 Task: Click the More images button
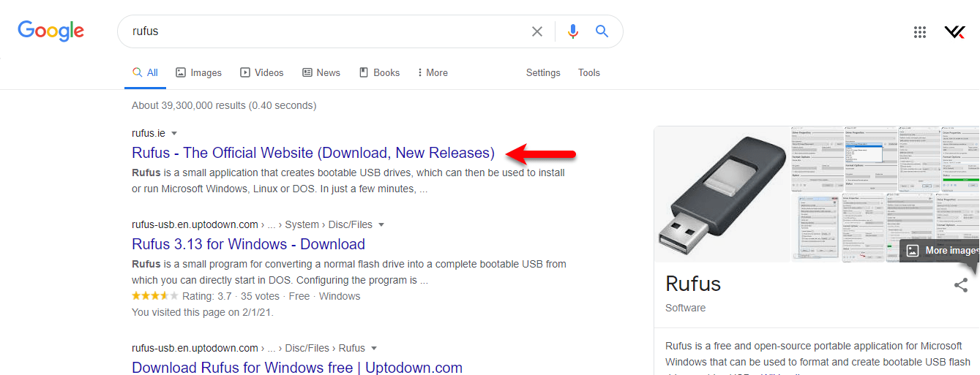(940, 250)
